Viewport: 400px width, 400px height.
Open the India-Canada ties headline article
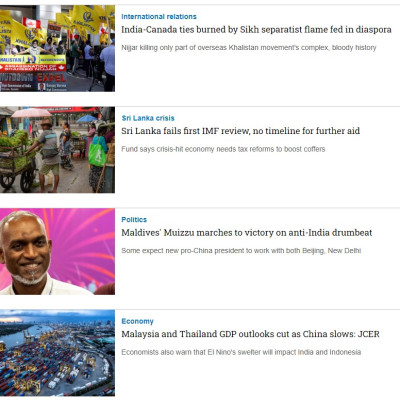256,30
